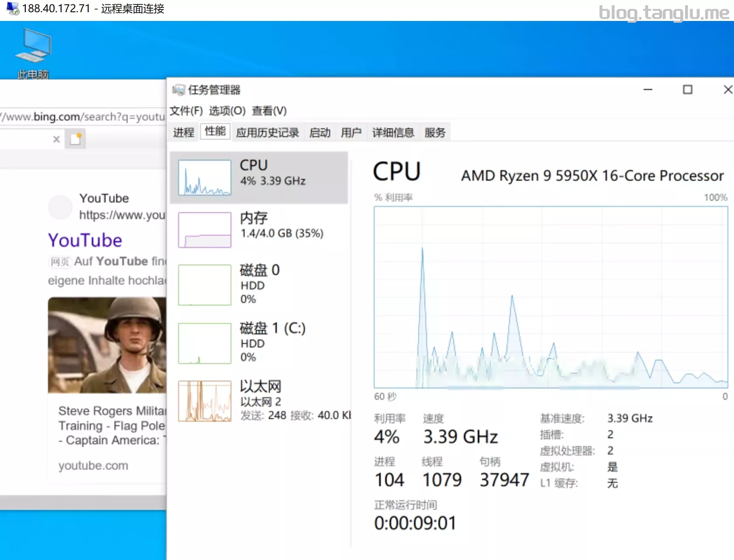Open the large YouTube search result link
Viewport: 734px width, 560px height.
point(85,240)
